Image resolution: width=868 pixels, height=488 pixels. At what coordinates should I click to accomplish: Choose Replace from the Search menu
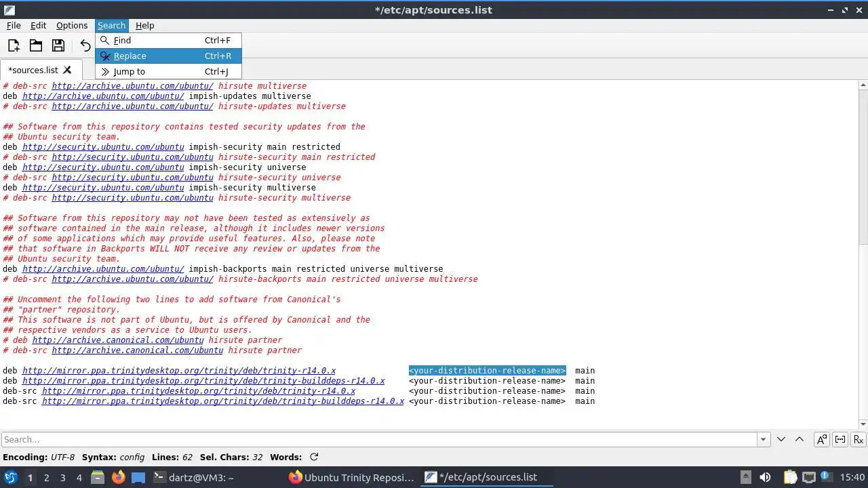coord(168,56)
